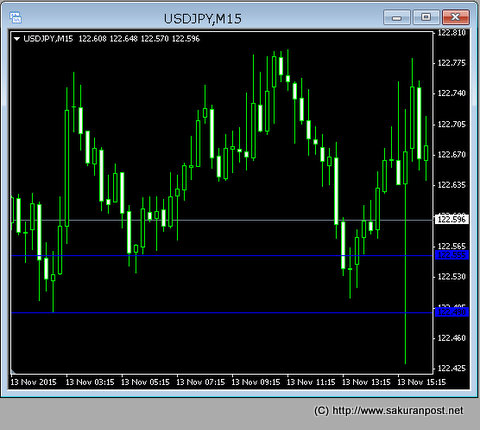Click the 13 Nov 09:15 time label
This screenshot has height=430, width=480.
point(256,382)
